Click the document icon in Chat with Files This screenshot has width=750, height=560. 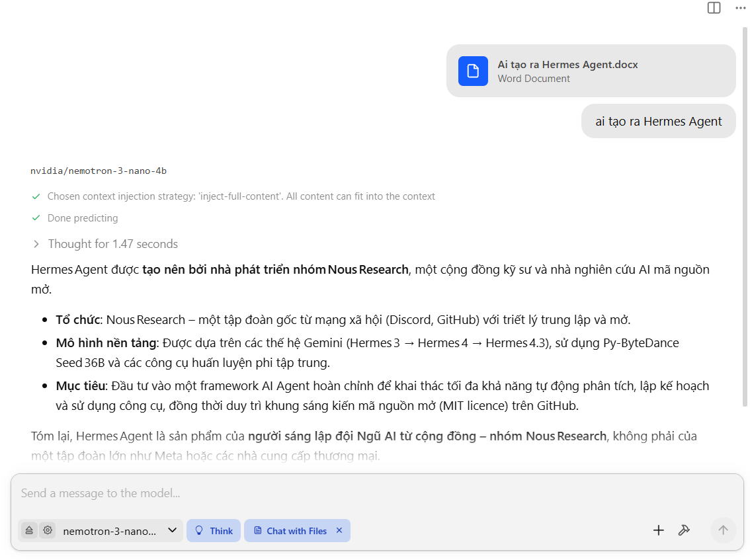[x=257, y=530]
